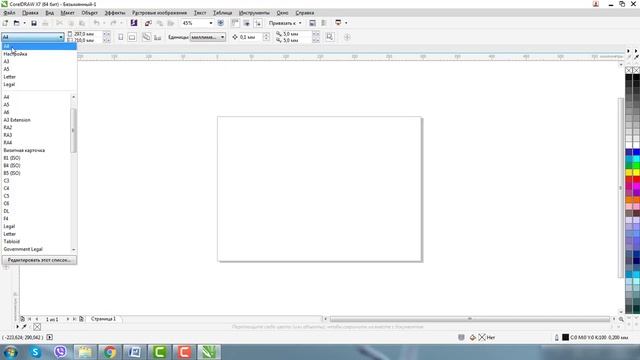Set portrait page orientation
Viewport: 640px width, 360px height.
point(121,37)
